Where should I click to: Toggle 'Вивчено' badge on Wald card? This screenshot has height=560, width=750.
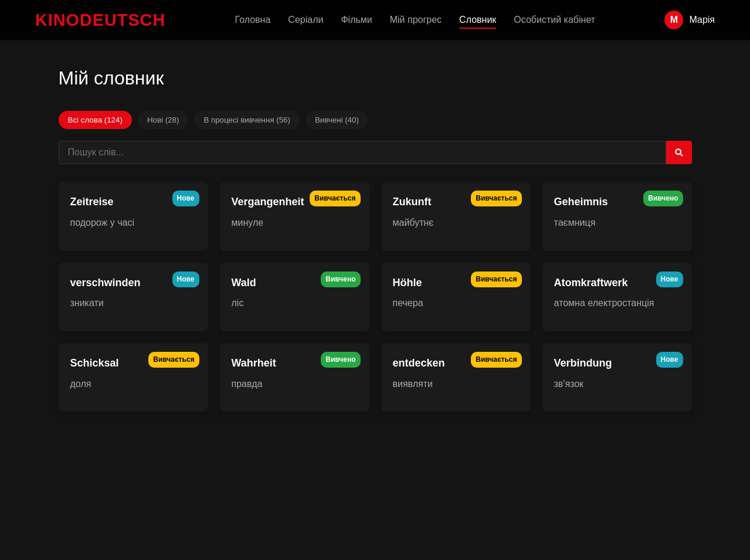tap(340, 279)
